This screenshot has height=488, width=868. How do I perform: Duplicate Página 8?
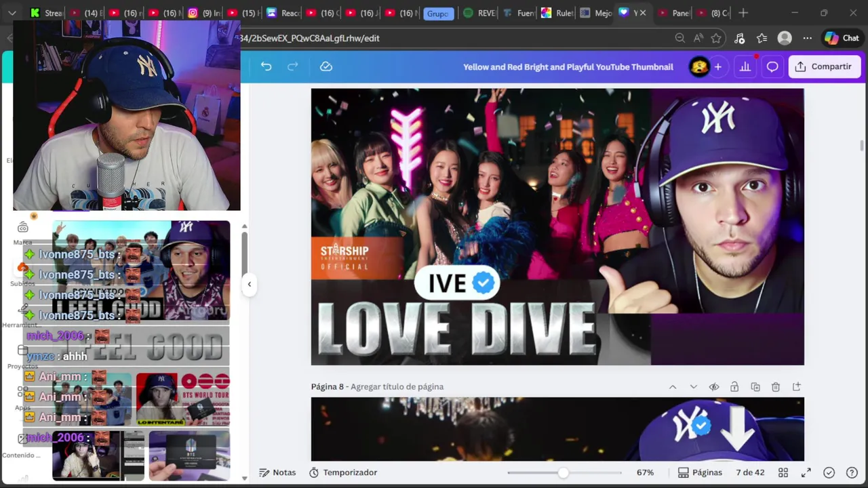[755, 387]
